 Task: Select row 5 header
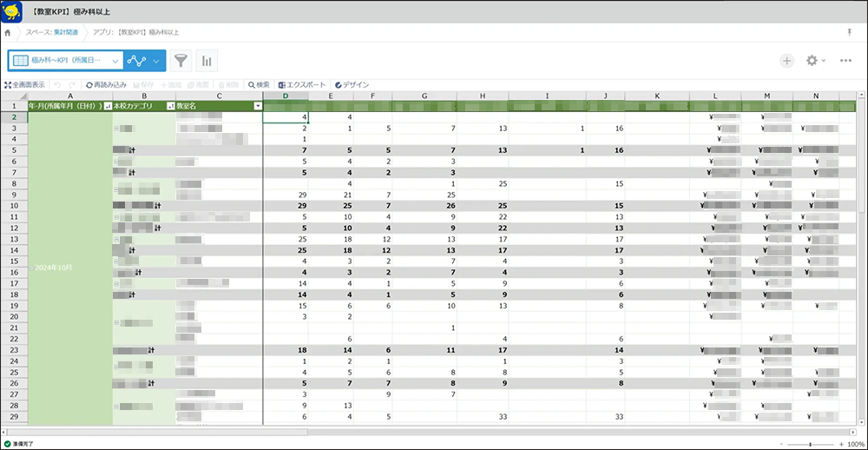pos(14,150)
